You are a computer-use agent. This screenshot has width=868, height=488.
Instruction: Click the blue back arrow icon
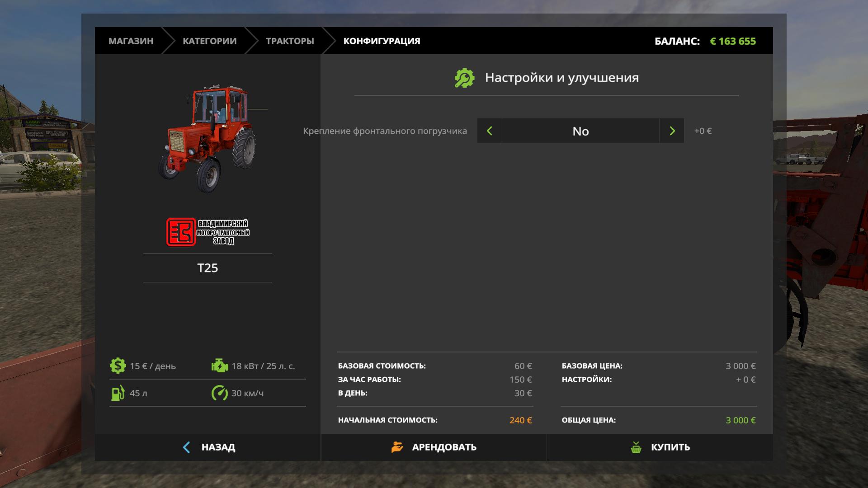[x=186, y=447]
